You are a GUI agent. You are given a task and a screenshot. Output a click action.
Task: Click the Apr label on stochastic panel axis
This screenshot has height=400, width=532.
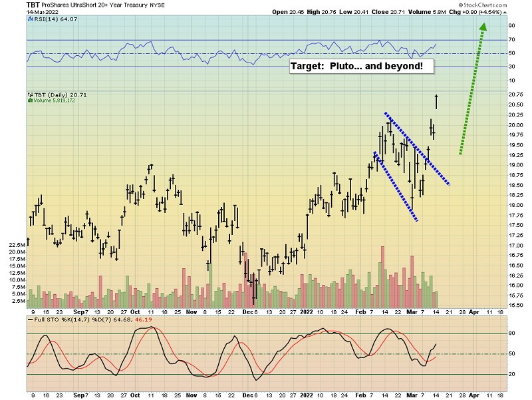coord(474,395)
